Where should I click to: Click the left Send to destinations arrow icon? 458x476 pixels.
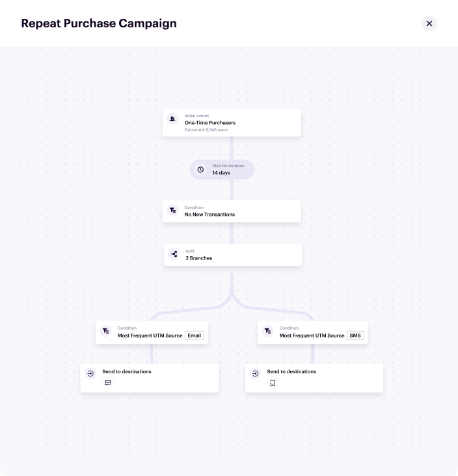coord(90,374)
